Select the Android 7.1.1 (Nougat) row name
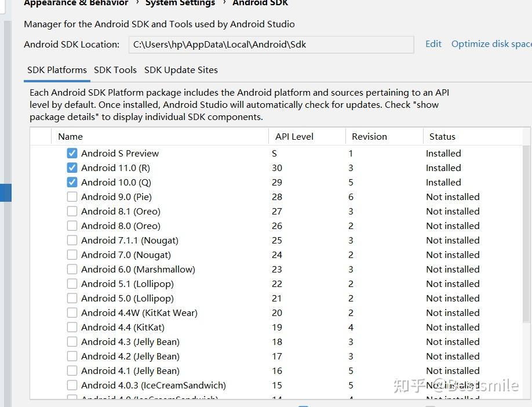Viewport: 532px width, 407px height. (x=130, y=241)
